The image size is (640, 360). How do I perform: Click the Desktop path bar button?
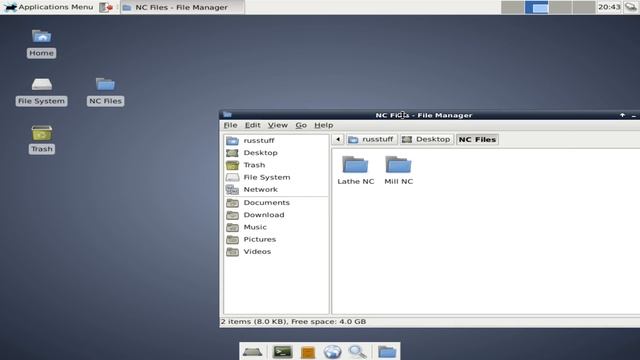[x=427, y=140]
